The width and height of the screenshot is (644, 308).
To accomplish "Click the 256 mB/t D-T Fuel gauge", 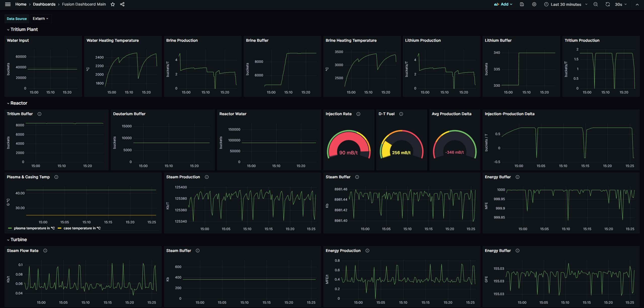I will pos(402,144).
